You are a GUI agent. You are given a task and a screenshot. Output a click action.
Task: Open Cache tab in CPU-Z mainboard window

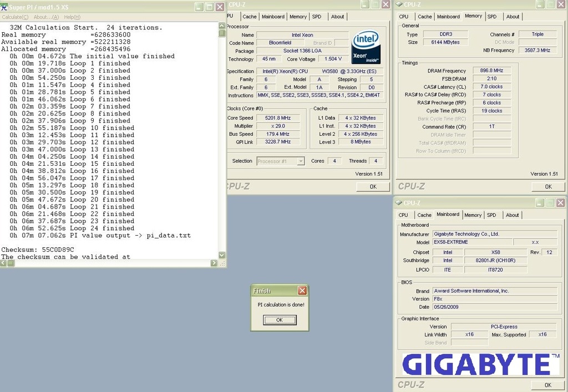tap(424, 215)
